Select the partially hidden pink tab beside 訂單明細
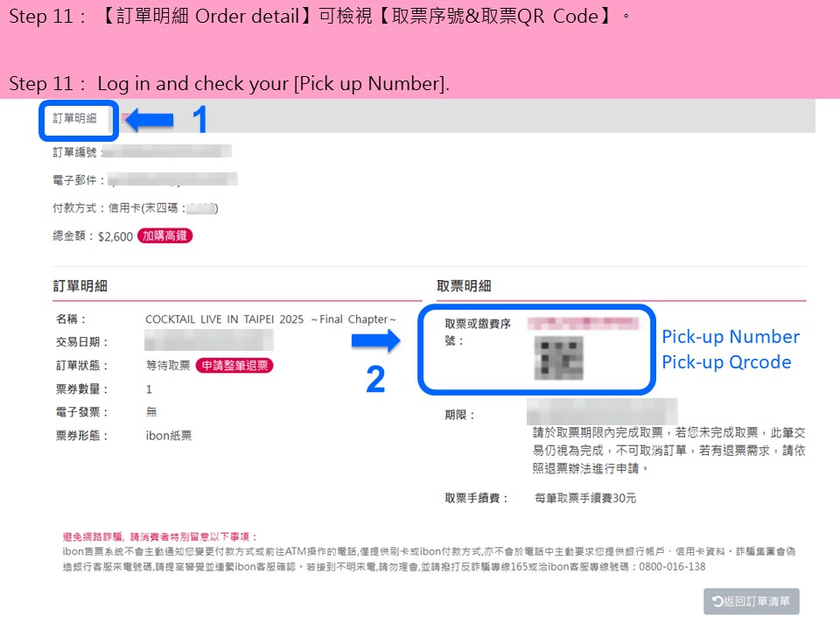 coord(123,118)
